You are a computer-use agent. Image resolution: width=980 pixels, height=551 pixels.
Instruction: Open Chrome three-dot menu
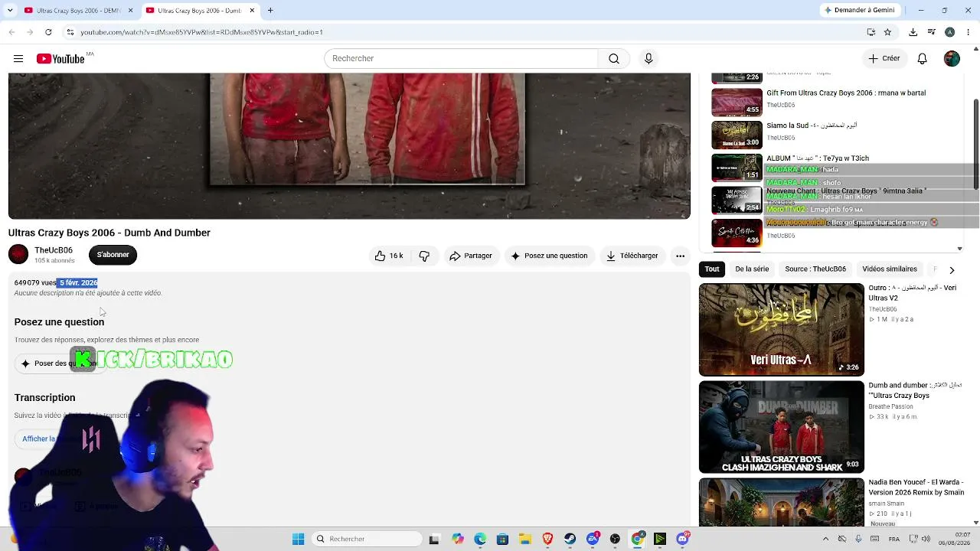[968, 32]
